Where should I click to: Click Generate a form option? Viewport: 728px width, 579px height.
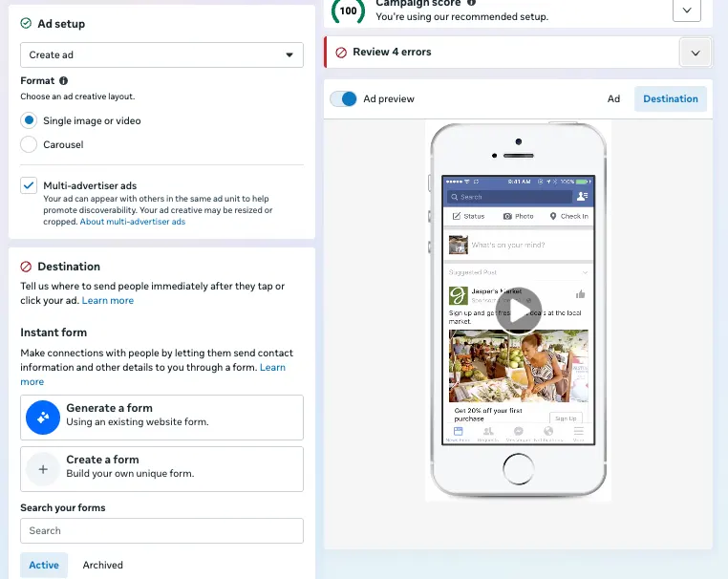161,418
